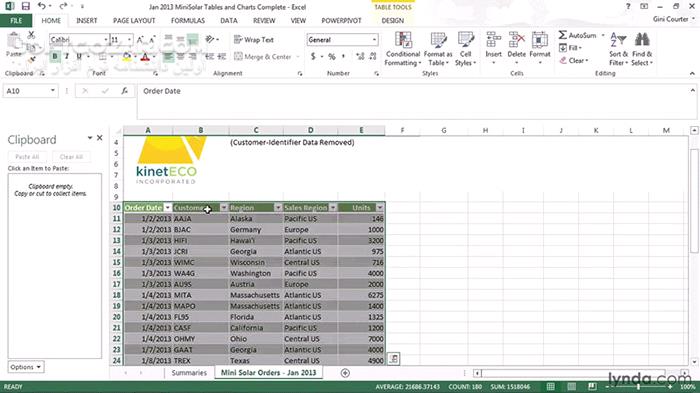Switch to the Summaries sheet tab
Screen dimensions: 700x393
pos(189,372)
